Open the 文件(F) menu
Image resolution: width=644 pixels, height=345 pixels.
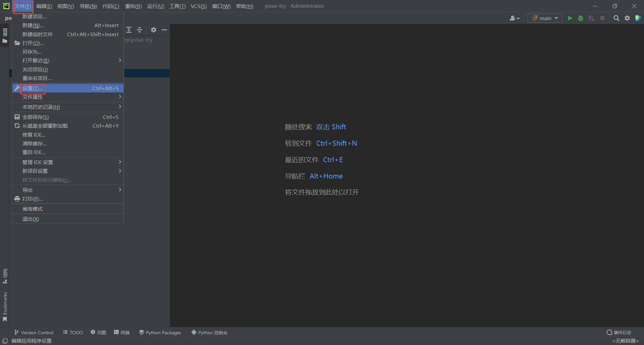pyautogui.click(x=23, y=6)
